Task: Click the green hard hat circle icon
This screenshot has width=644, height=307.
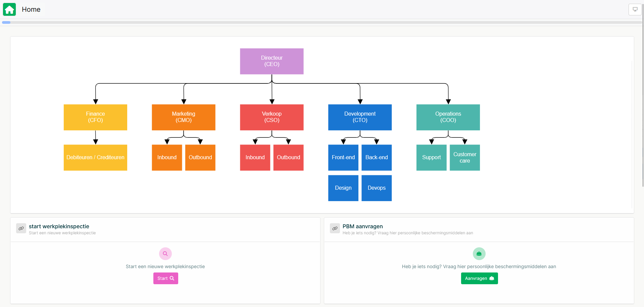Action: pos(479,254)
